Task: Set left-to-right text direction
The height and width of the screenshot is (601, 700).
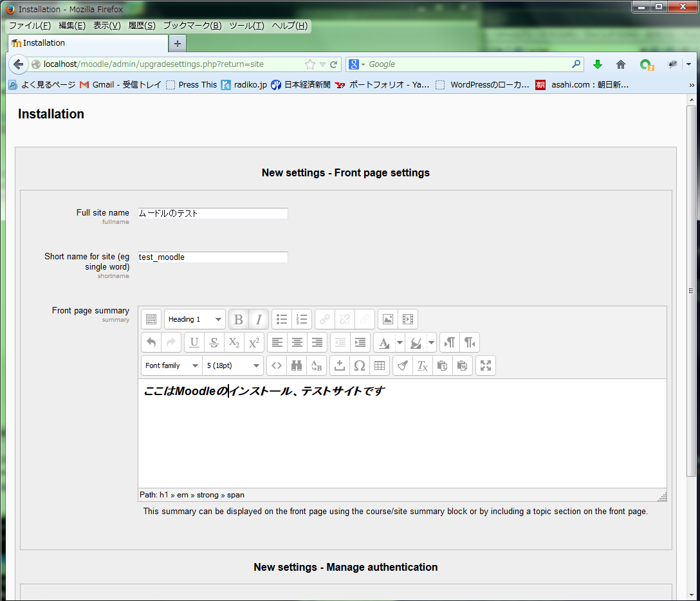Action: click(x=450, y=342)
